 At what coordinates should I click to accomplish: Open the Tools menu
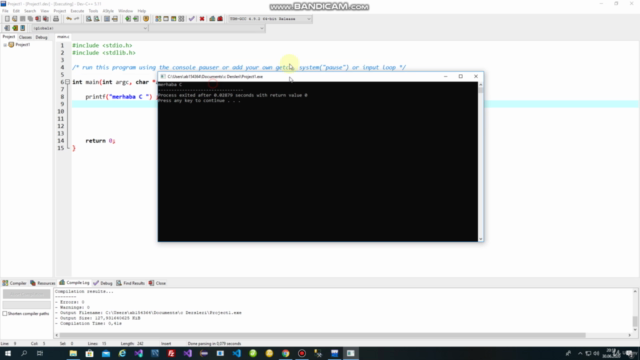pyautogui.click(x=93, y=11)
